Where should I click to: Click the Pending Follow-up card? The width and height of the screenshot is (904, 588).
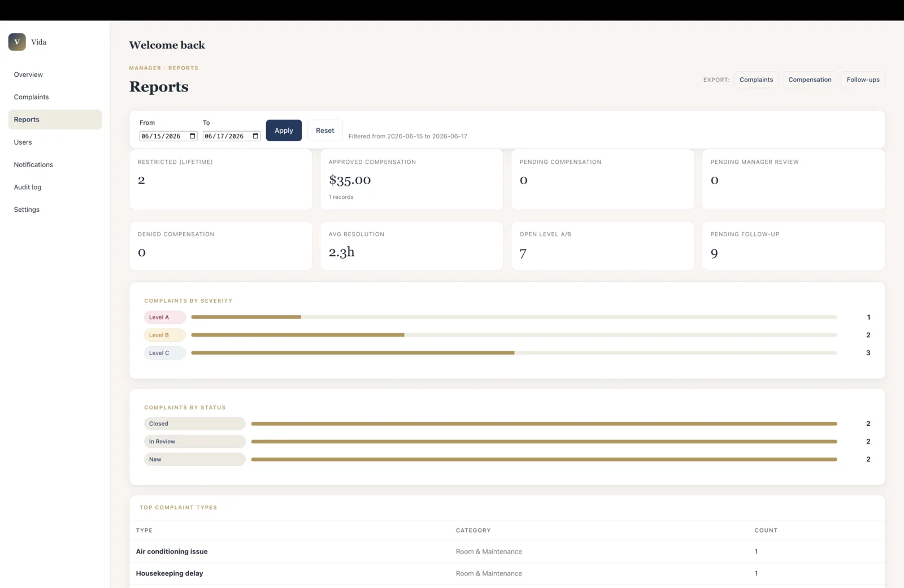pos(794,246)
